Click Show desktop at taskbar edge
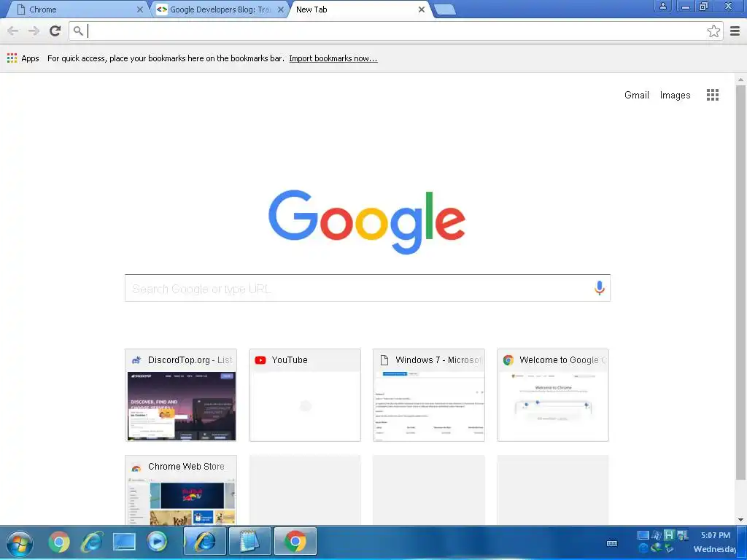Screen dimensions: 747x560 click(x=742, y=542)
